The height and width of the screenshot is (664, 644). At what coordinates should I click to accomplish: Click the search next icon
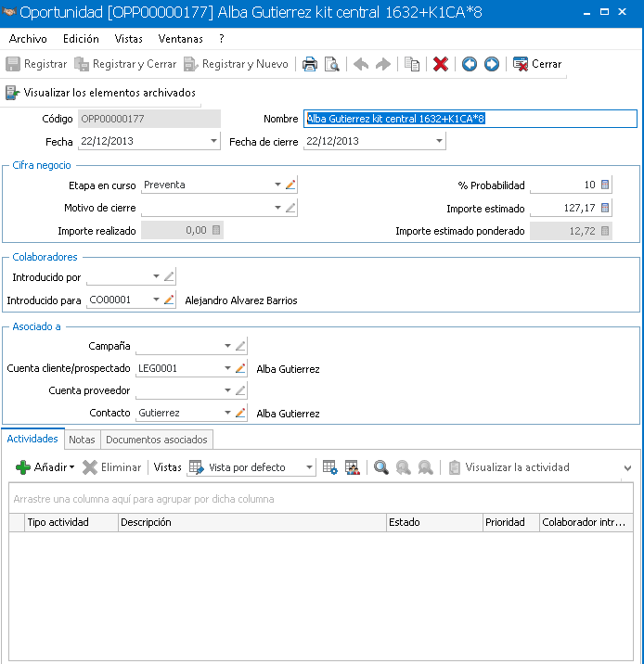[x=425, y=467]
